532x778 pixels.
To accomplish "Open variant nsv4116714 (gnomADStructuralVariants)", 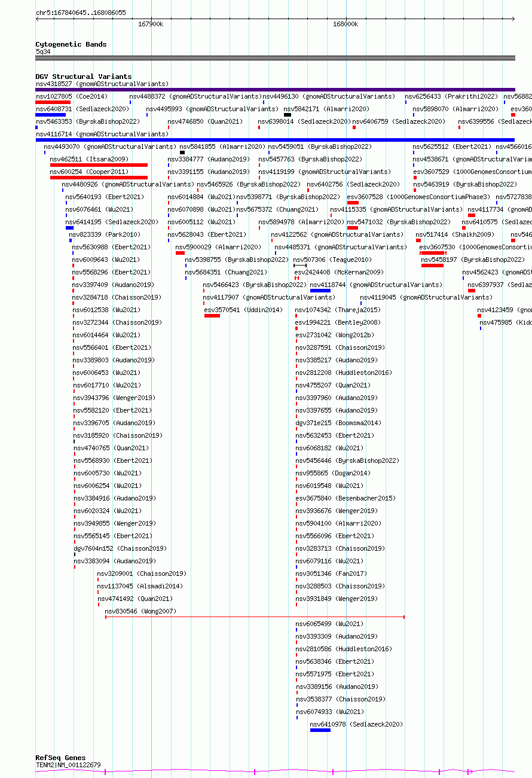I will pos(102,134).
